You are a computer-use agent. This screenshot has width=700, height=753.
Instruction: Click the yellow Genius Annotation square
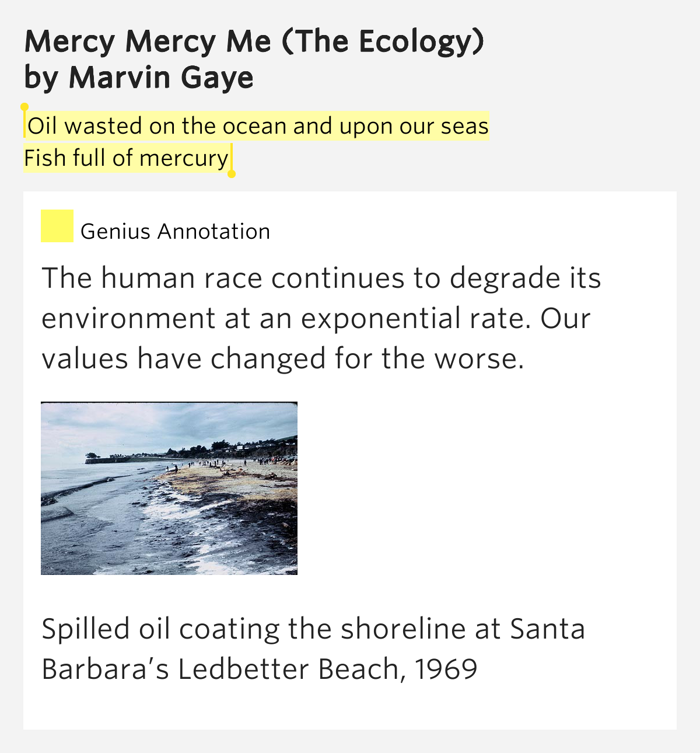(57, 226)
